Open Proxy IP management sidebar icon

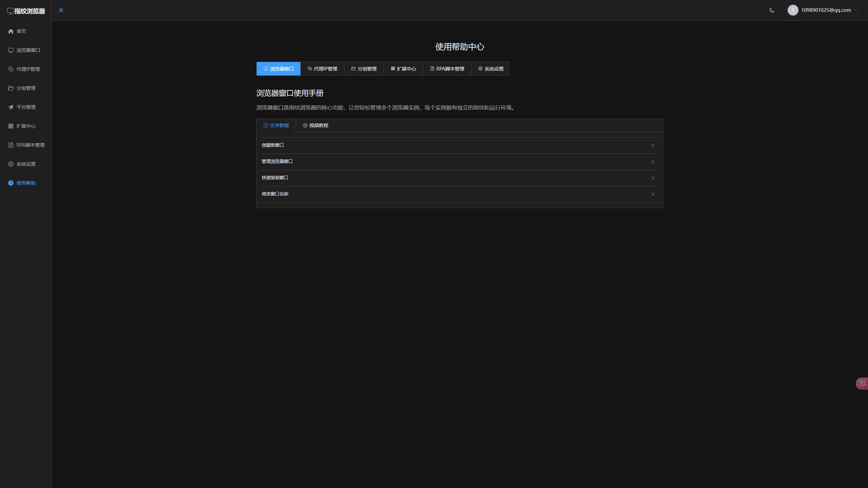coord(11,69)
